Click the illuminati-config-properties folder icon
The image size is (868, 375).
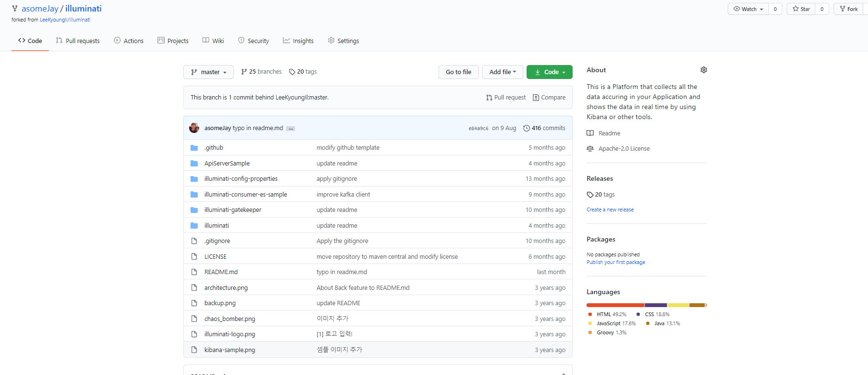tap(194, 179)
